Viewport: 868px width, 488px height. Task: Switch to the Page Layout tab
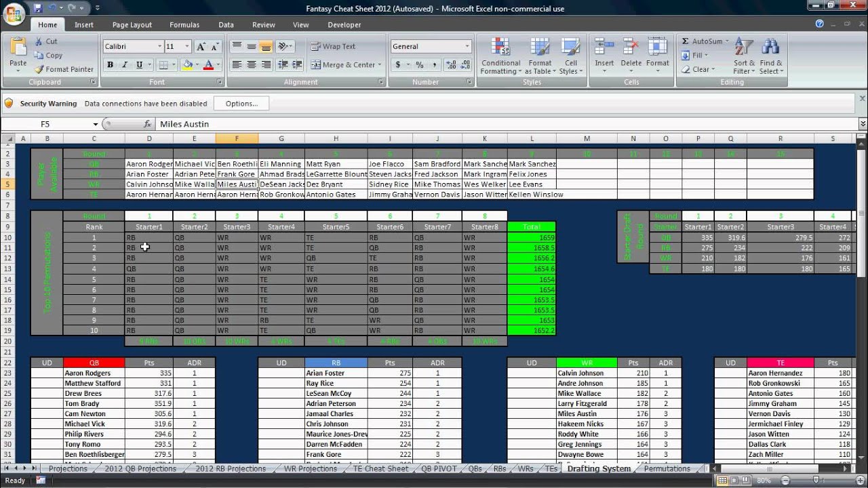132,24
